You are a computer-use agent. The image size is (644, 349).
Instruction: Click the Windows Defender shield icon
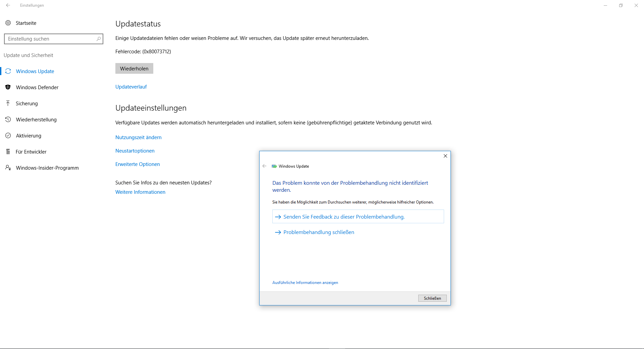(x=8, y=87)
